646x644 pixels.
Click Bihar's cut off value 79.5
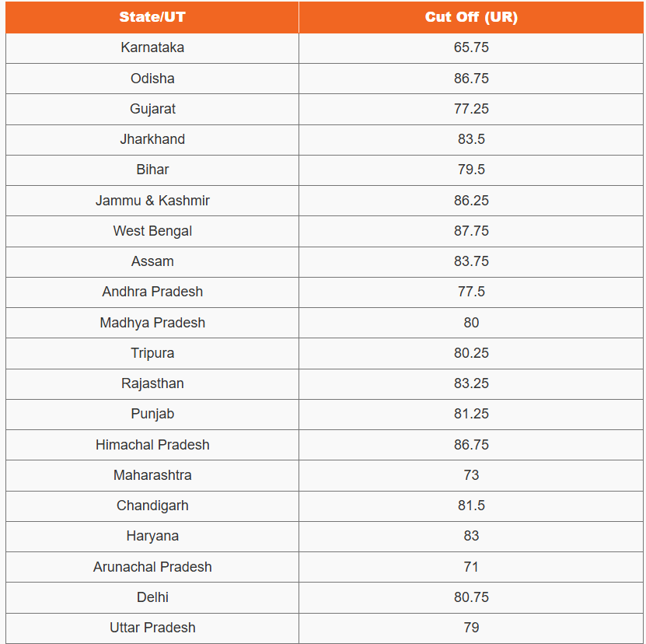click(471, 170)
